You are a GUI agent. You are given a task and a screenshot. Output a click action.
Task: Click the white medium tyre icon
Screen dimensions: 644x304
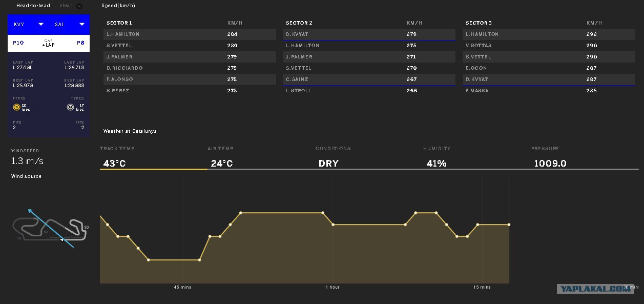coord(71,107)
